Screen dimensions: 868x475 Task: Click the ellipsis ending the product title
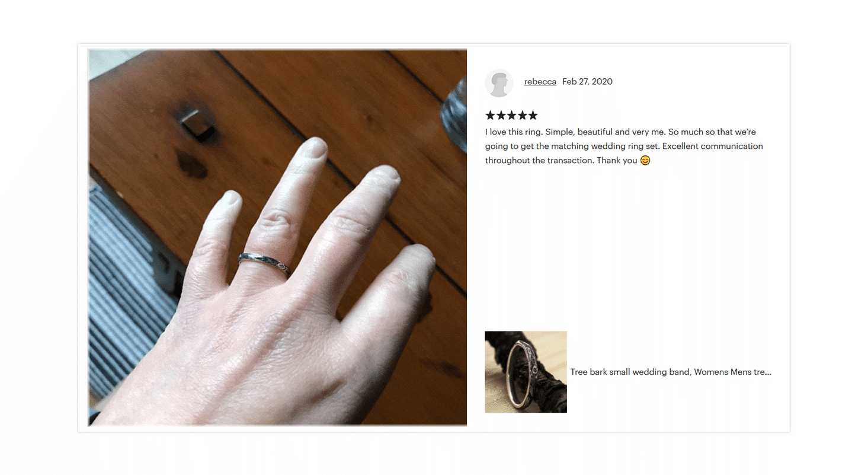767,372
